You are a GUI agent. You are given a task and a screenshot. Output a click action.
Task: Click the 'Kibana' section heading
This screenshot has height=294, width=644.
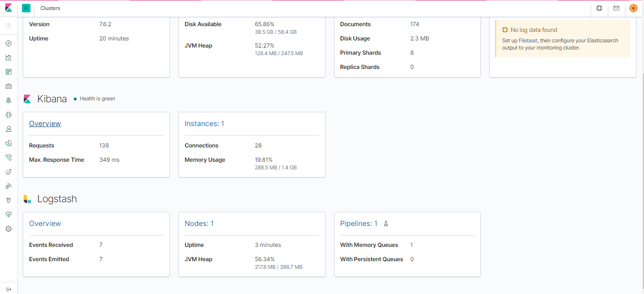click(52, 99)
